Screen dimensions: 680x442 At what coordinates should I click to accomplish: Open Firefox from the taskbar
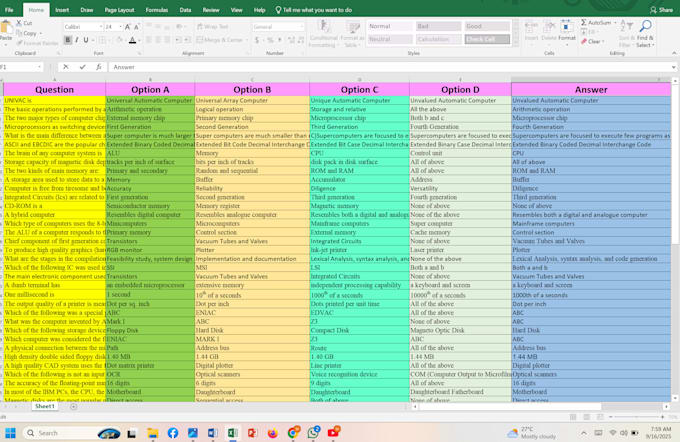(272, 433)
